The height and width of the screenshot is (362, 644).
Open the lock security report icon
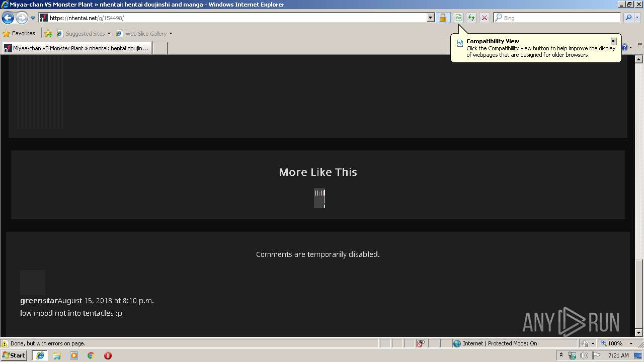click(x=443, y=18)
